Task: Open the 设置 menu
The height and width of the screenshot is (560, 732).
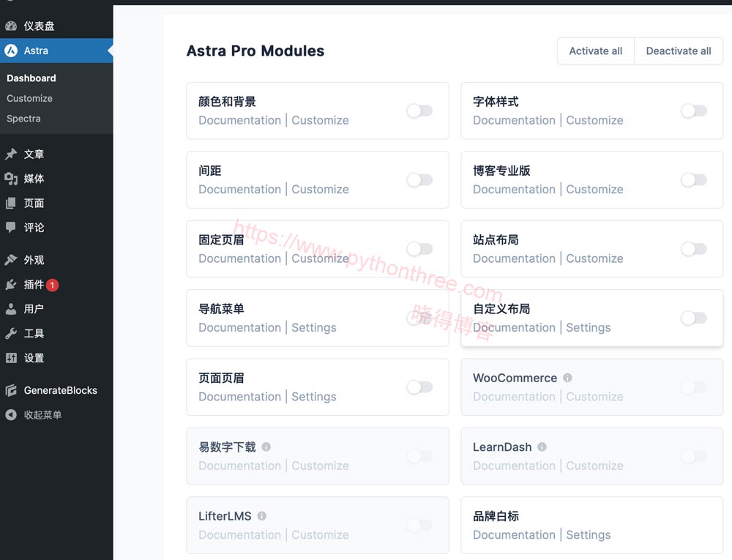Action: (56, 358)
